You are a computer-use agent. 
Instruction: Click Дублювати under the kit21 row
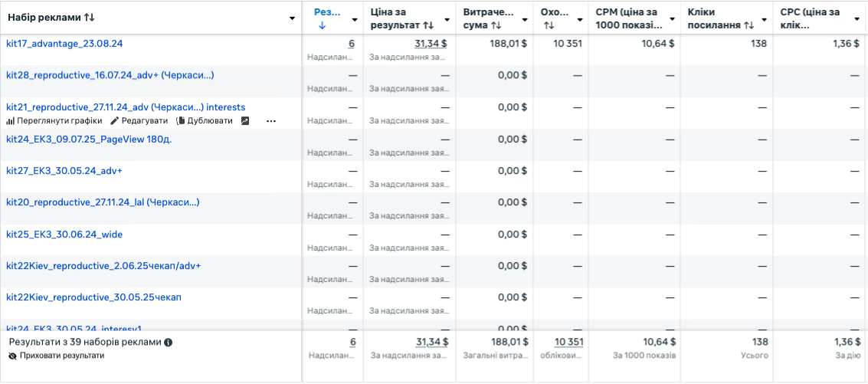click(x=205, y=121)
